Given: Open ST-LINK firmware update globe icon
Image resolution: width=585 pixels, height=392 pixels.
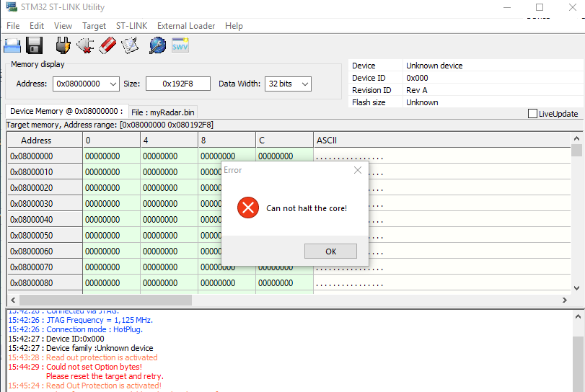Looking at the screenshot, I should tap(158, 45).
